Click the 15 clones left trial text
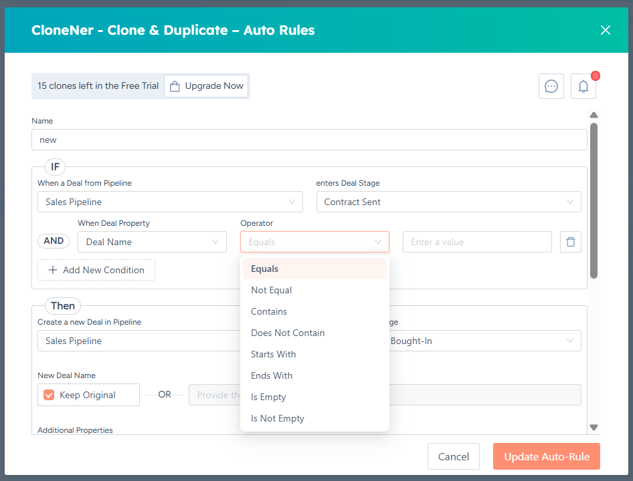Screen dimensions: 633x481 [x=98, y=86]
